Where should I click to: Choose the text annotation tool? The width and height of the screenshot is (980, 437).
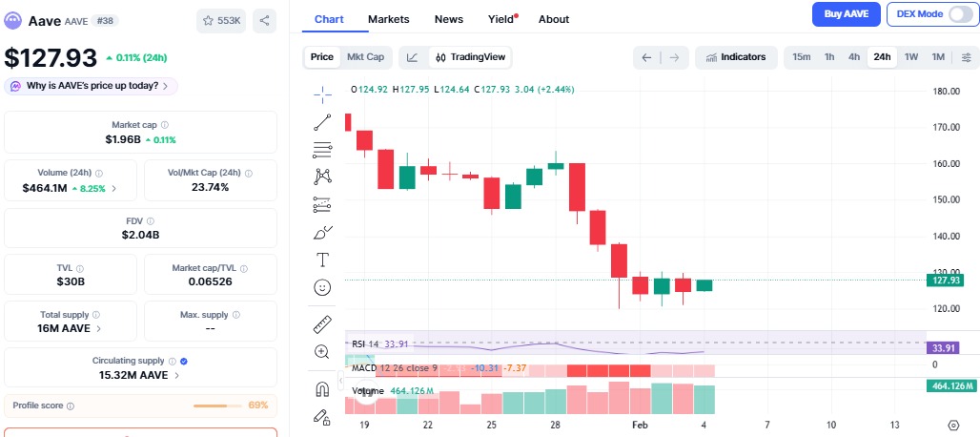coord(322,260)
